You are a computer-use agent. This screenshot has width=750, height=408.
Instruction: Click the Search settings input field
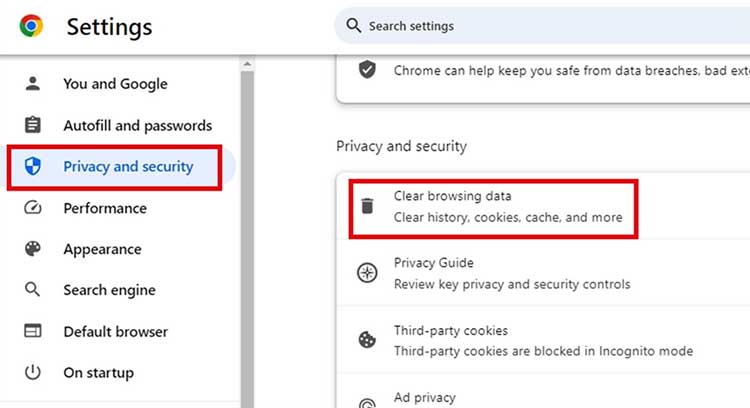coord(542,26)
